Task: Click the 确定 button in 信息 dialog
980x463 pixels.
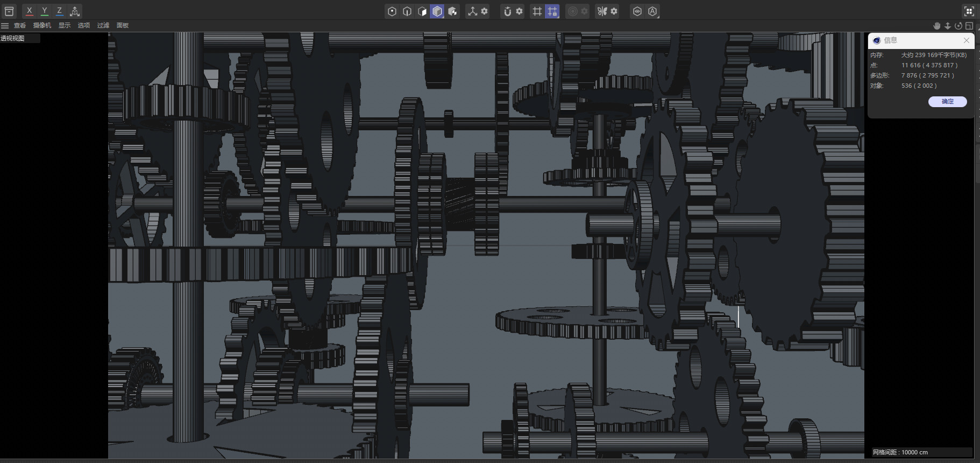Action: point(948,101)
